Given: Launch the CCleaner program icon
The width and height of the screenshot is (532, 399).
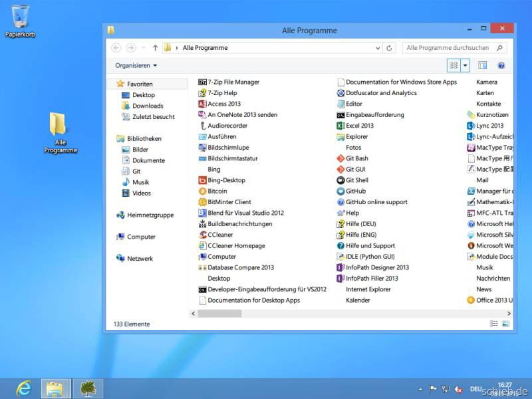Looking at the screenshot, I should click(x=203, y=235).
